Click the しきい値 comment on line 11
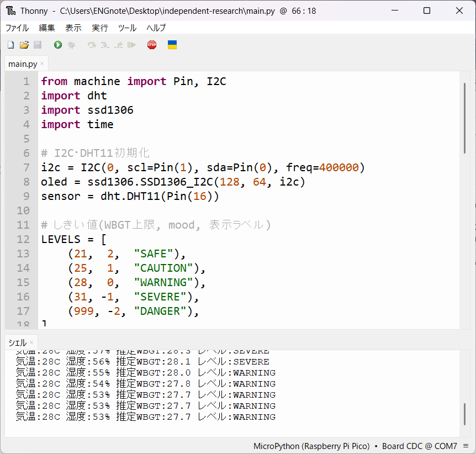 tap(156, 225)
